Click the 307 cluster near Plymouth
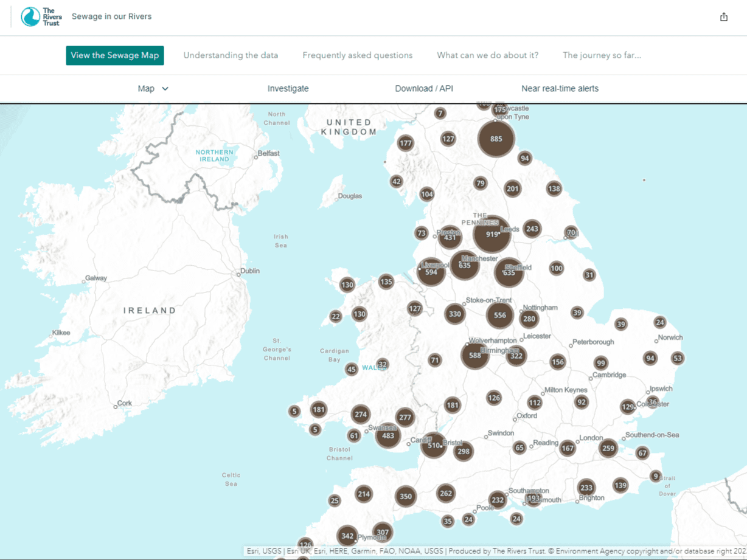747x560 pixels. point(383,531)
